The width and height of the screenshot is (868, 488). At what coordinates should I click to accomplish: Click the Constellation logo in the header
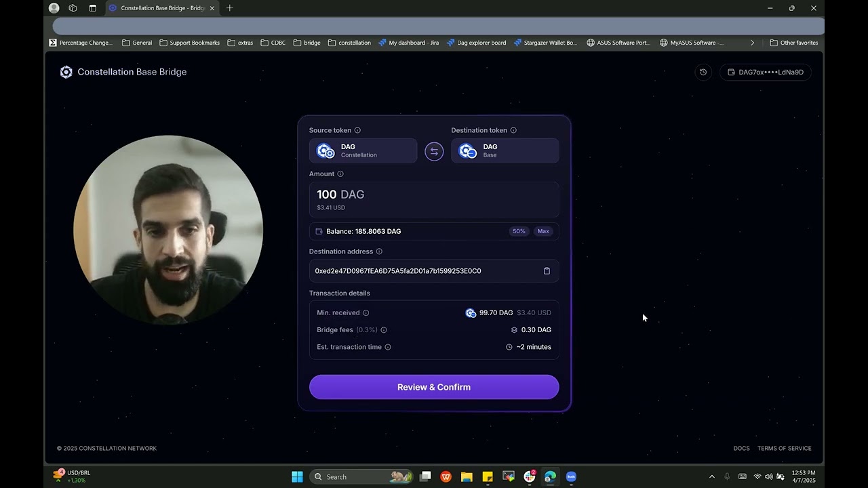(66, 72)
